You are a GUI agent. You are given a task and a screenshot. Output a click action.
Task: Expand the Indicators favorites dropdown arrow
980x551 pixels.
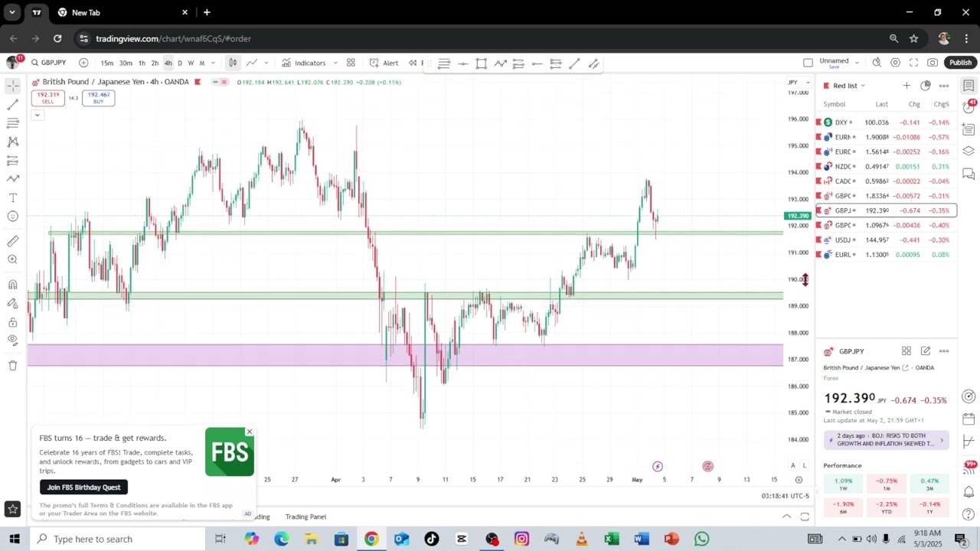(335, 63)
